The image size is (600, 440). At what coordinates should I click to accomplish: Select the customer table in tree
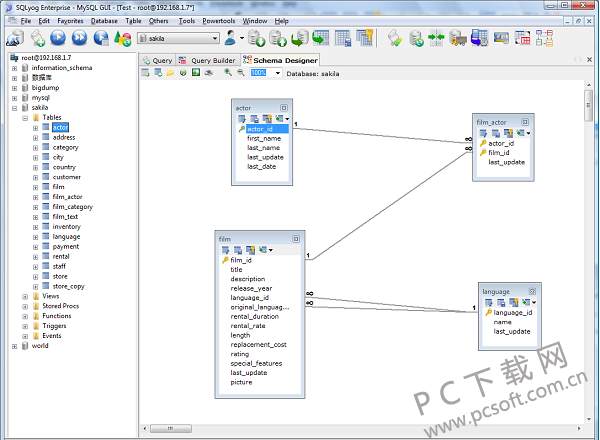[x=67, y=177]
